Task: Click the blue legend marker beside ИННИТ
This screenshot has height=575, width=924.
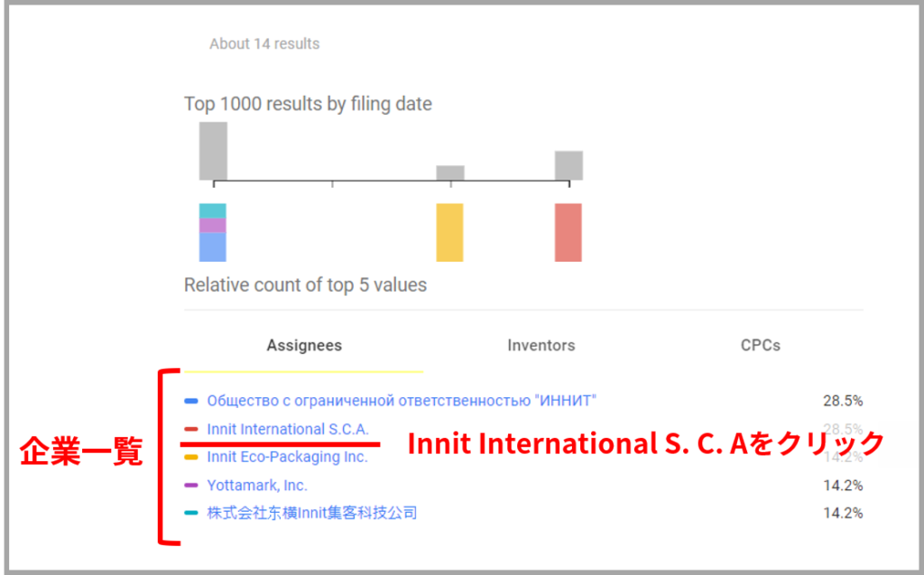Action: point(191,401)
